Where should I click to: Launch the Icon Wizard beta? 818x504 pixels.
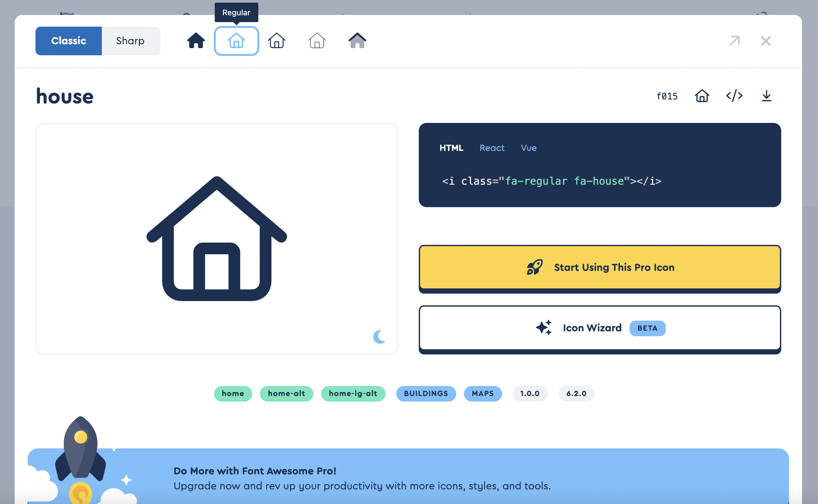pos(600,328)
